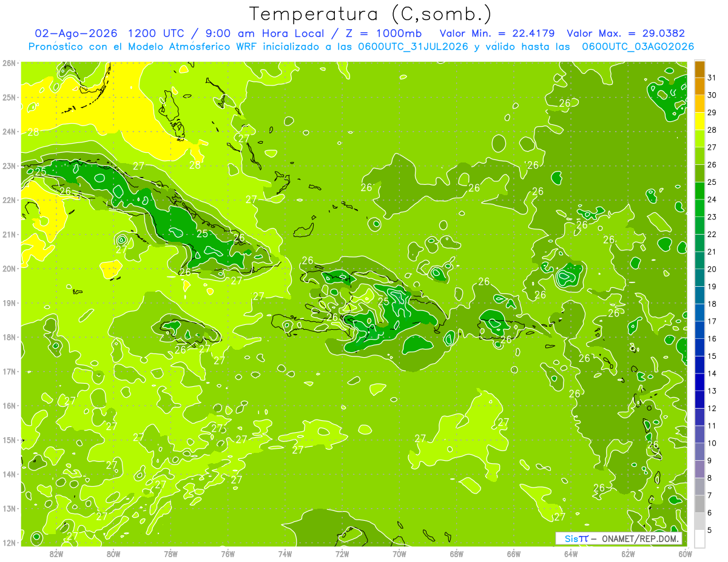Click the '17N' latitude label

(9, 371)
